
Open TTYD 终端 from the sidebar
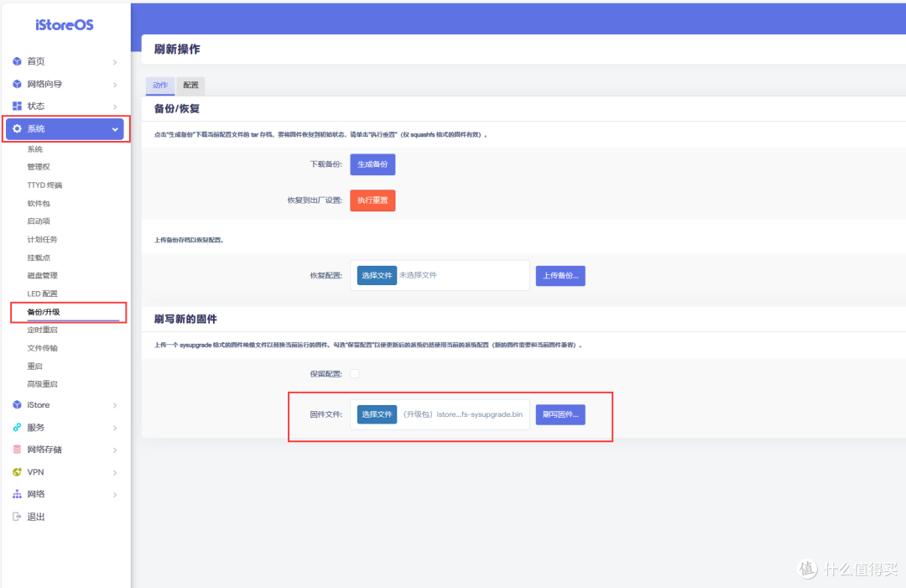pos(44,185)
